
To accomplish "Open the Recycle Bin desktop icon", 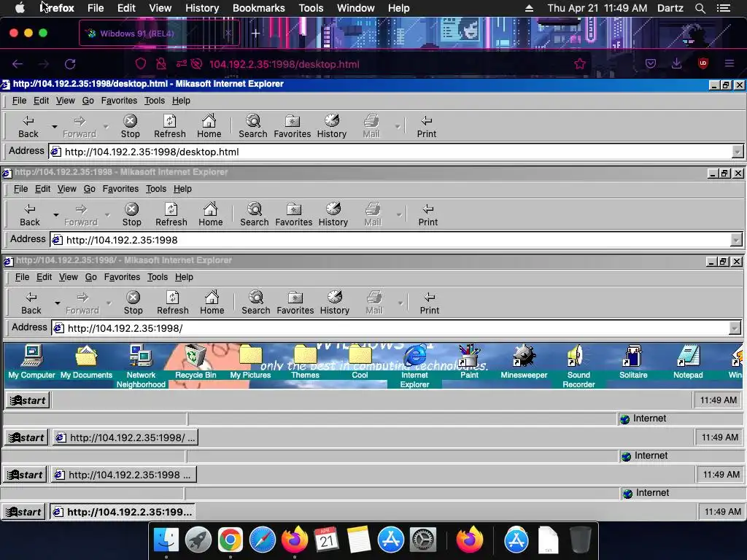I will 196,362.
